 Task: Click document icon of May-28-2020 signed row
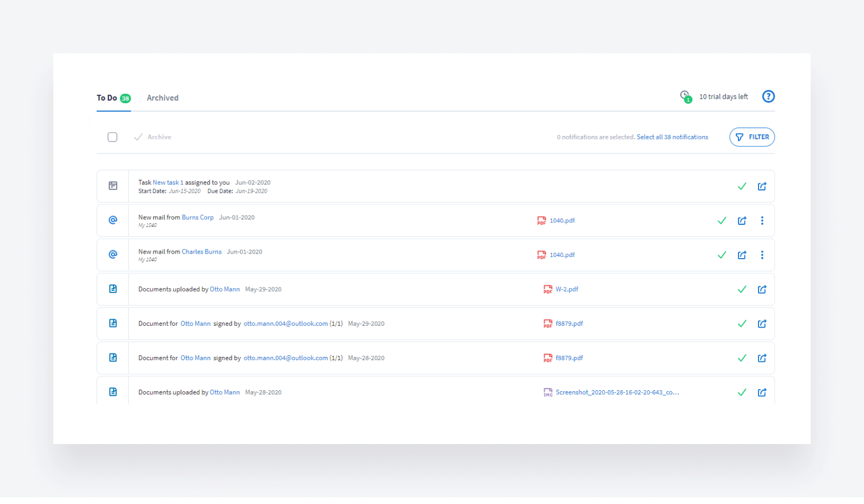[113, 358]
